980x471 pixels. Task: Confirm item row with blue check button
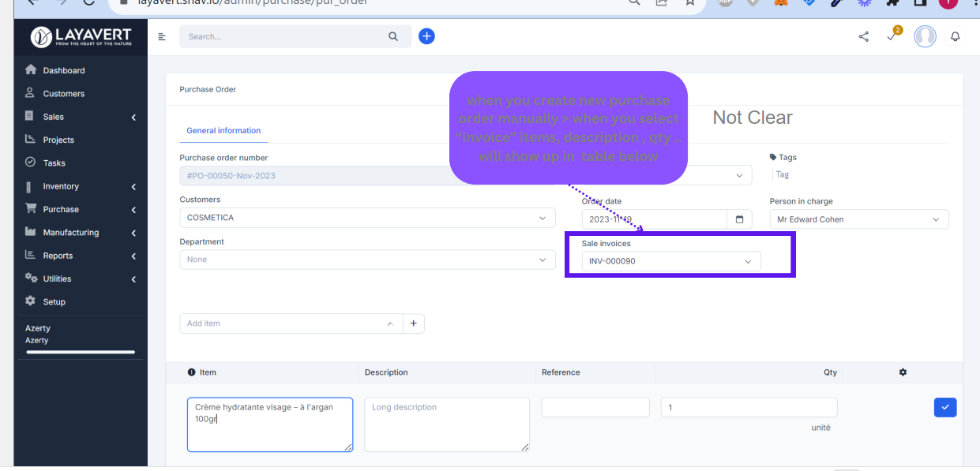[944, 407]
